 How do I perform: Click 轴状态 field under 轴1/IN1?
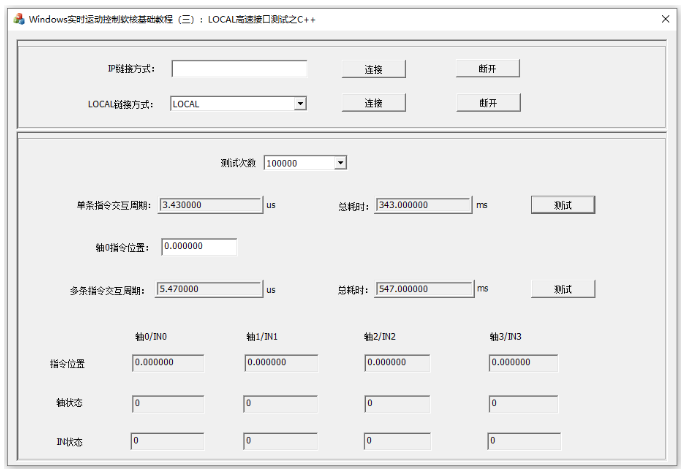pos(280,404)
